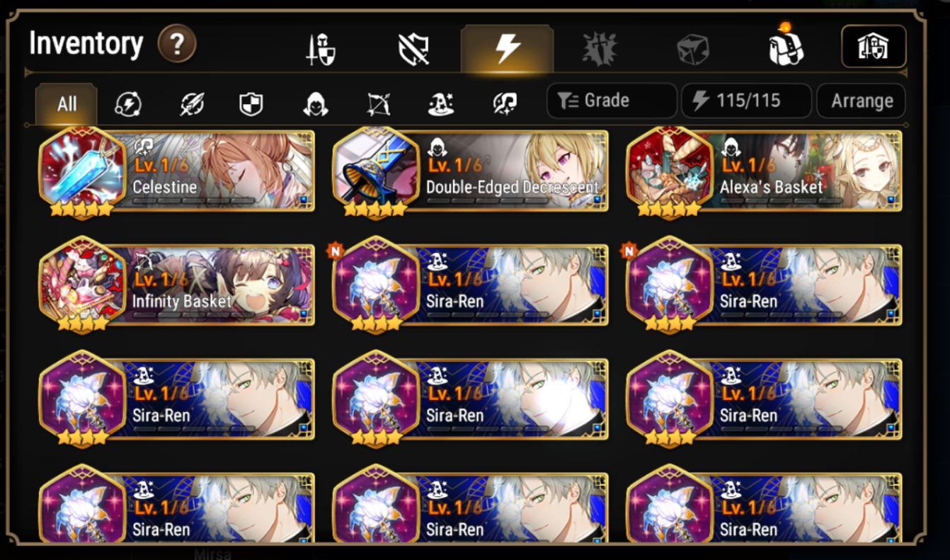Filter by shield knight class icon
The width and height of the screenshot is (950, 560).
coord(251,105)
